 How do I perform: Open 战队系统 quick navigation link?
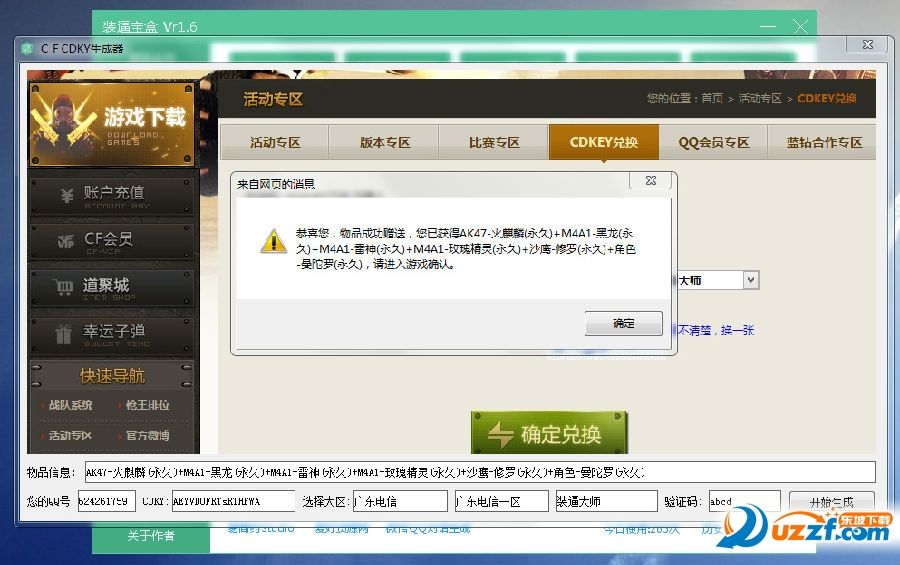[x=70, y=405]
